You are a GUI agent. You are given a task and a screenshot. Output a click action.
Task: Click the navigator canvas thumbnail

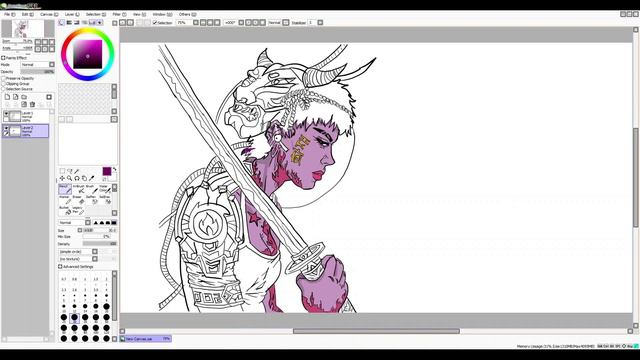28,29
